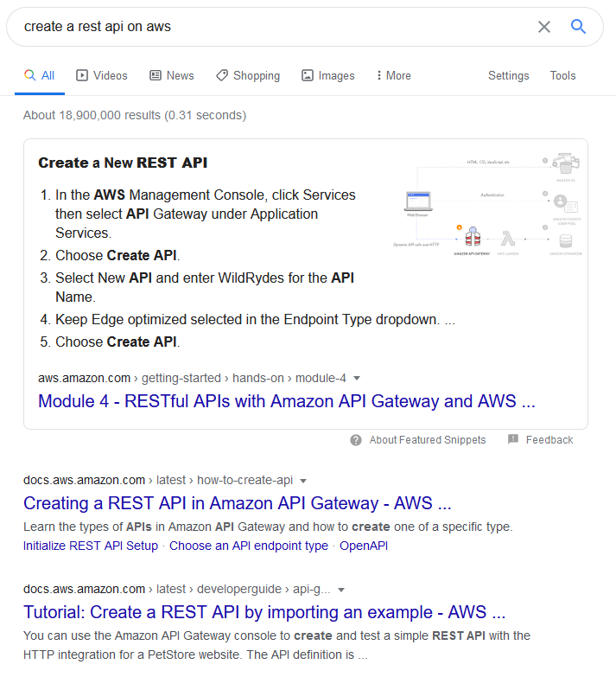This screenshot has width=616, height=677.
Task: Open Module 4 RESTful APIs with Amazon link
Action: point(287,401)
